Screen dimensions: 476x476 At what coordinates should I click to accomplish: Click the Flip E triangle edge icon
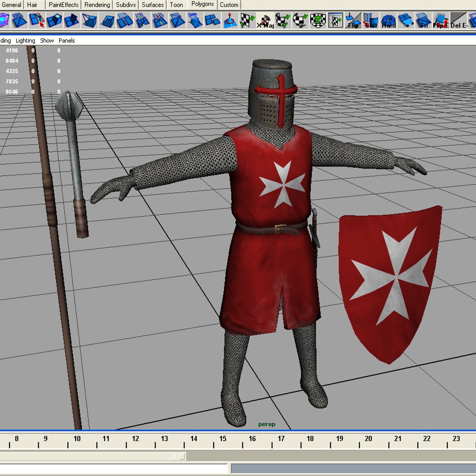(441, 21)
